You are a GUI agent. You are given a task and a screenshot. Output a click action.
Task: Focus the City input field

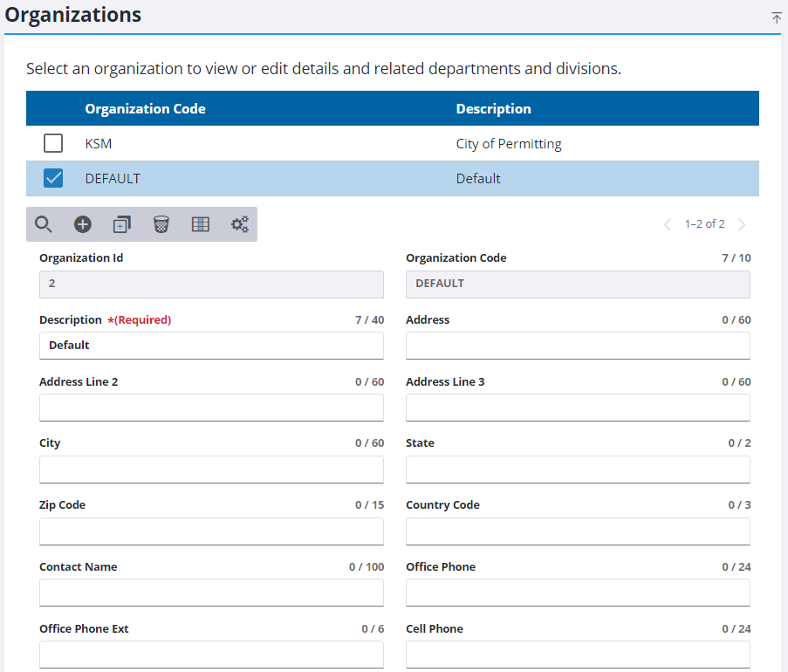coord(211,470)
